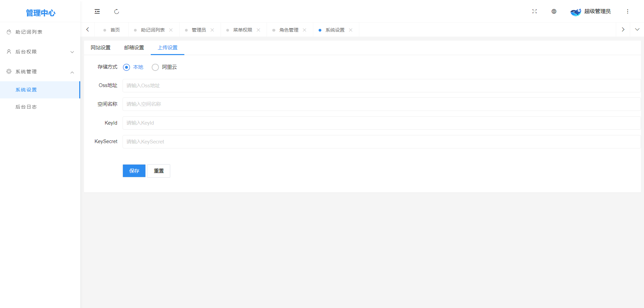The image size is (644, 308).
Task: Switch to the 邮箱设置 tab
Action: (134, 48)
